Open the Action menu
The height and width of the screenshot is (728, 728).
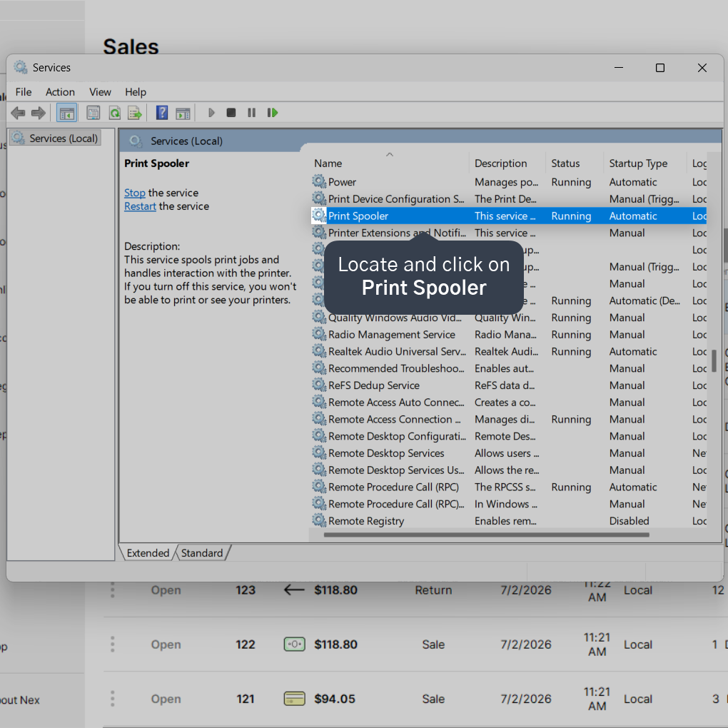60,92
